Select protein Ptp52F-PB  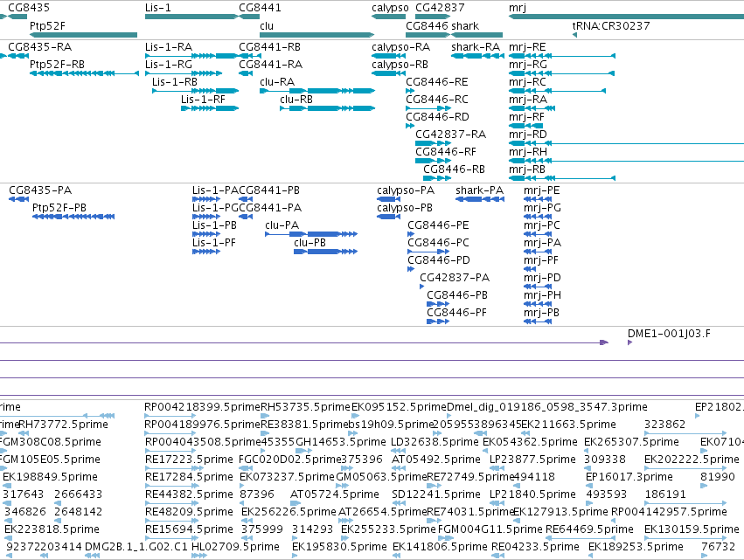pos(73,217)
